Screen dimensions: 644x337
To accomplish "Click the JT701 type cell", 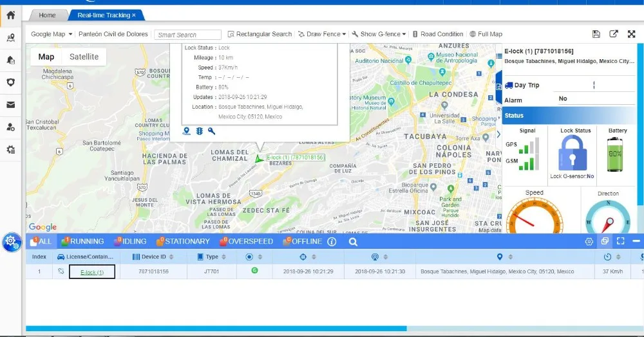I will click(x=211, y=271).
